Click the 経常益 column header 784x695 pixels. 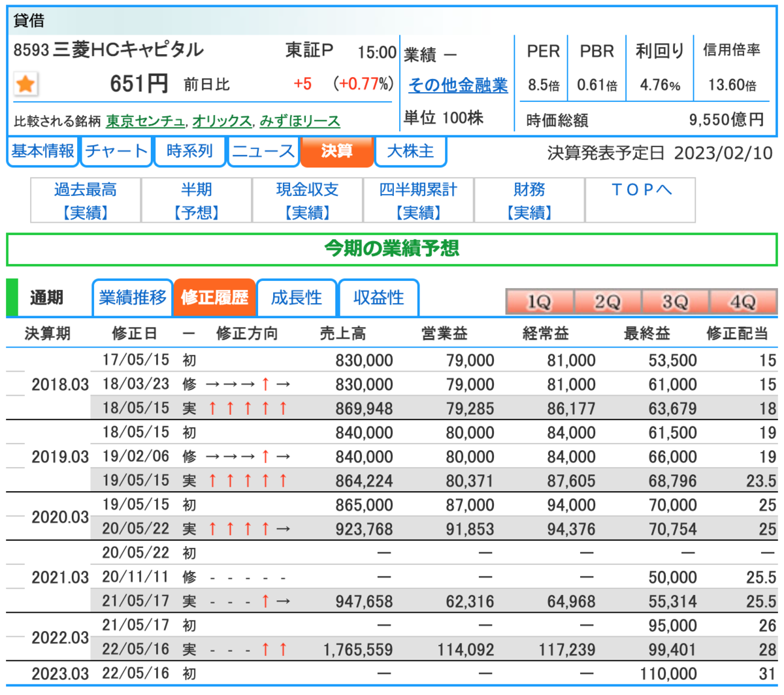click(x=546, y=334)
